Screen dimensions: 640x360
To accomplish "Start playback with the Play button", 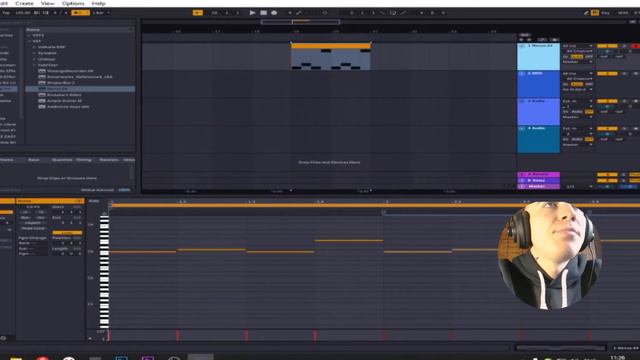I will point(252,13).
